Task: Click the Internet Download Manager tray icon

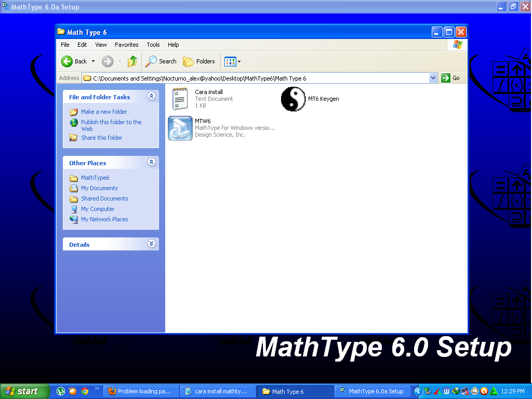Action: pyautogui.click(x=456, y=391)
